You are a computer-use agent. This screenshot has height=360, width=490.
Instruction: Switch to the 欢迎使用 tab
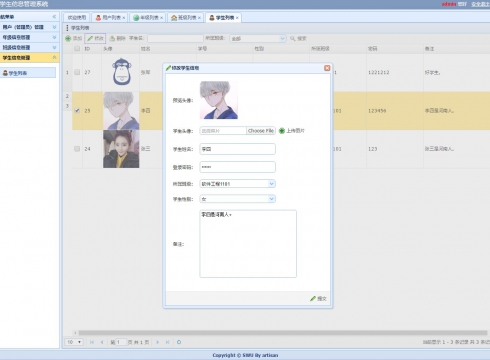pos(77,18)
